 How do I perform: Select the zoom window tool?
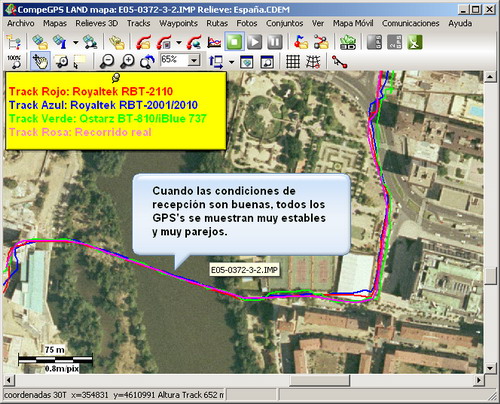coord(61,62)
